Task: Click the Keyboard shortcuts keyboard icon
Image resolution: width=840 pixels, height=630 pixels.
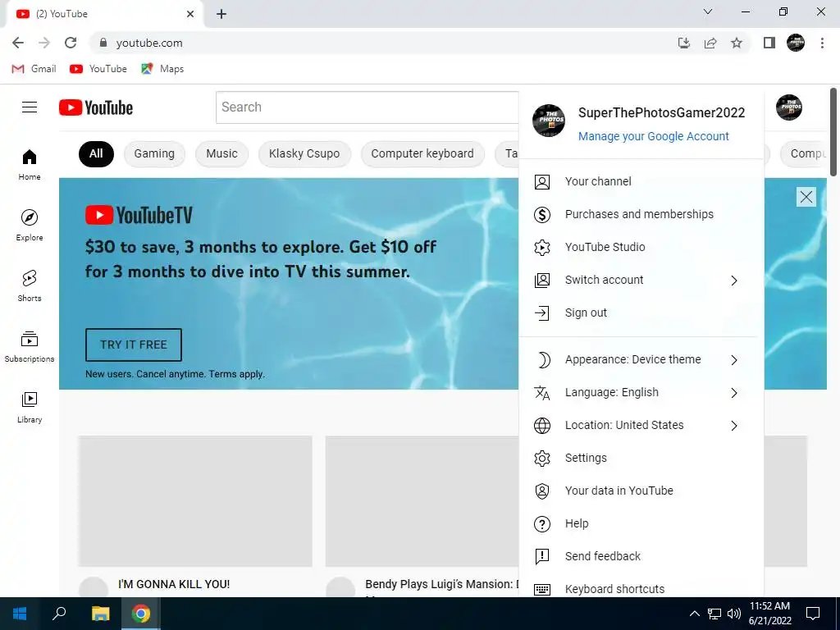Action: 542,589
